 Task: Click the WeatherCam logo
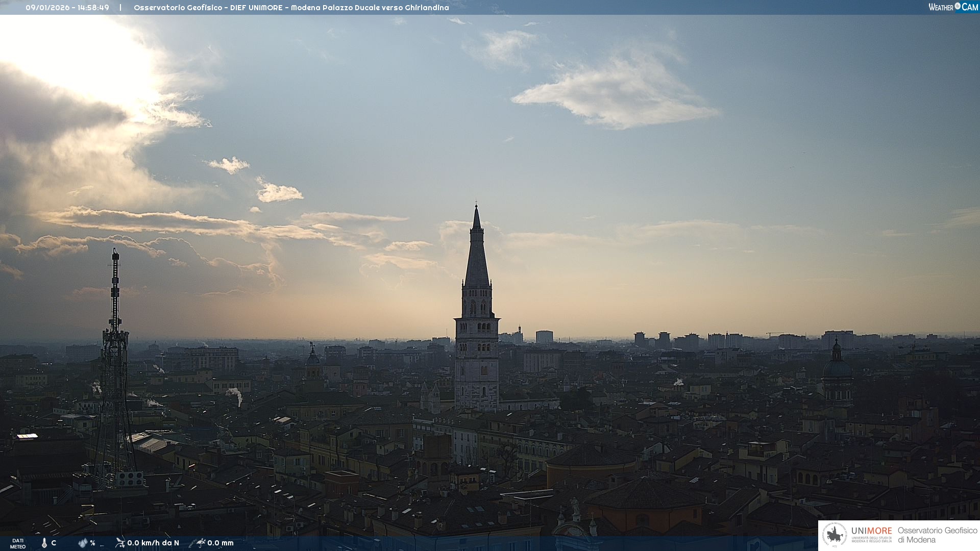coord(953,7)
